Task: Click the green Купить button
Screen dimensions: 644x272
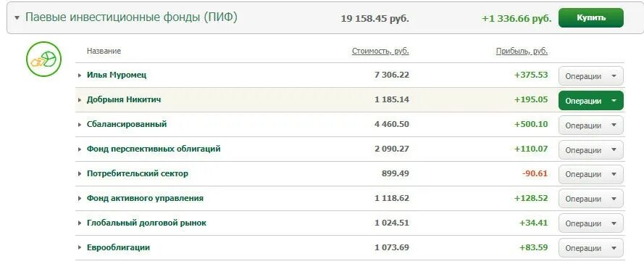Action: click(590, 18)
